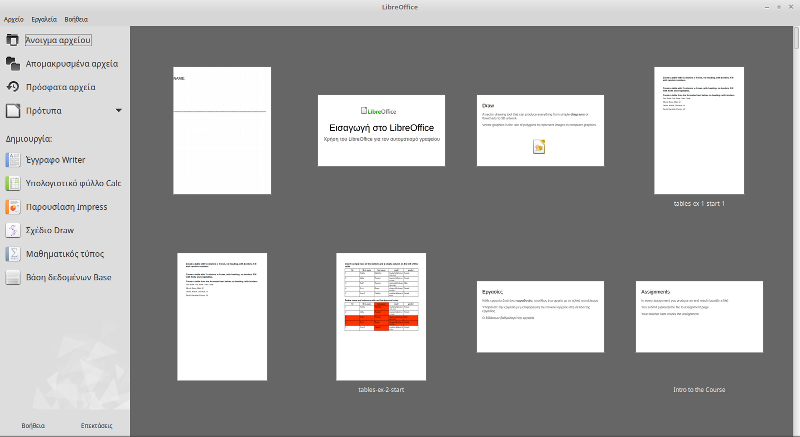The image size is (800, 437).
Task: Click the Impress presentation icon
Action: click(x=12, y=207)
